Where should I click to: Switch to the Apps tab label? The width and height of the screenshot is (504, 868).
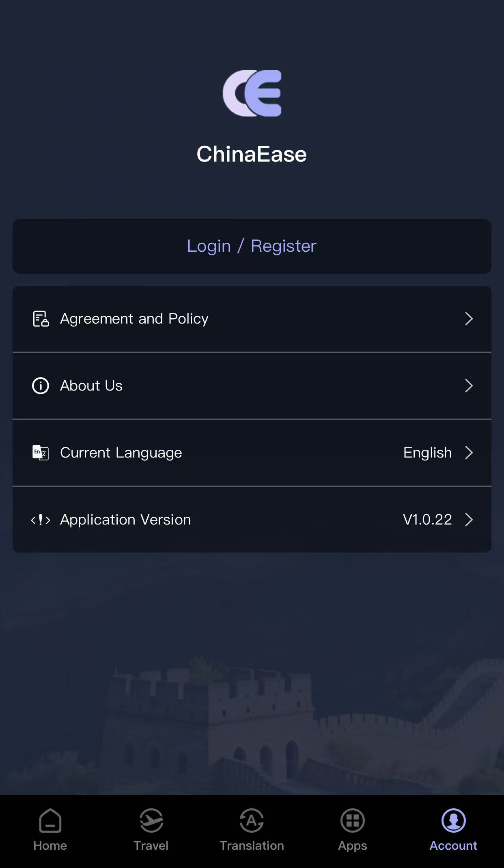[x=352, y=846]
